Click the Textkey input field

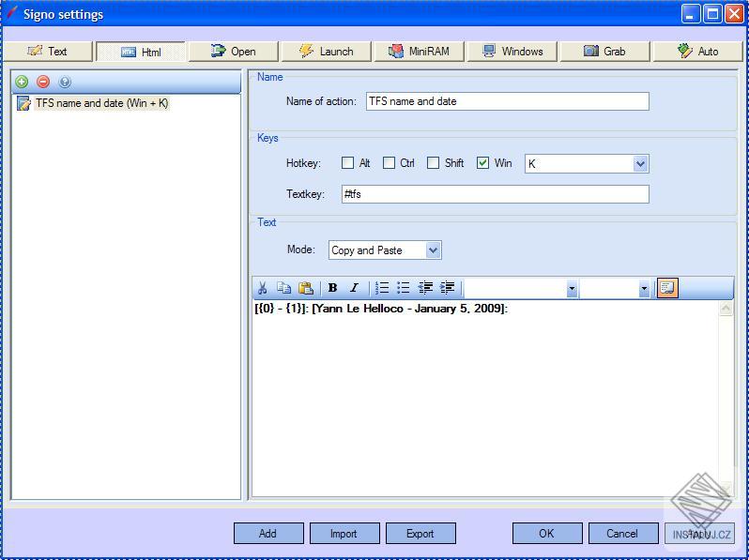[x=495, y=194]
